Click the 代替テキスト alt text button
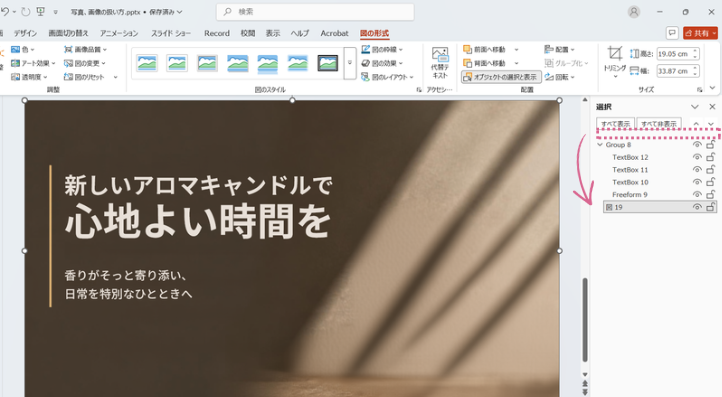The width and height of the screenshot is (722, 397). [440, 63]
